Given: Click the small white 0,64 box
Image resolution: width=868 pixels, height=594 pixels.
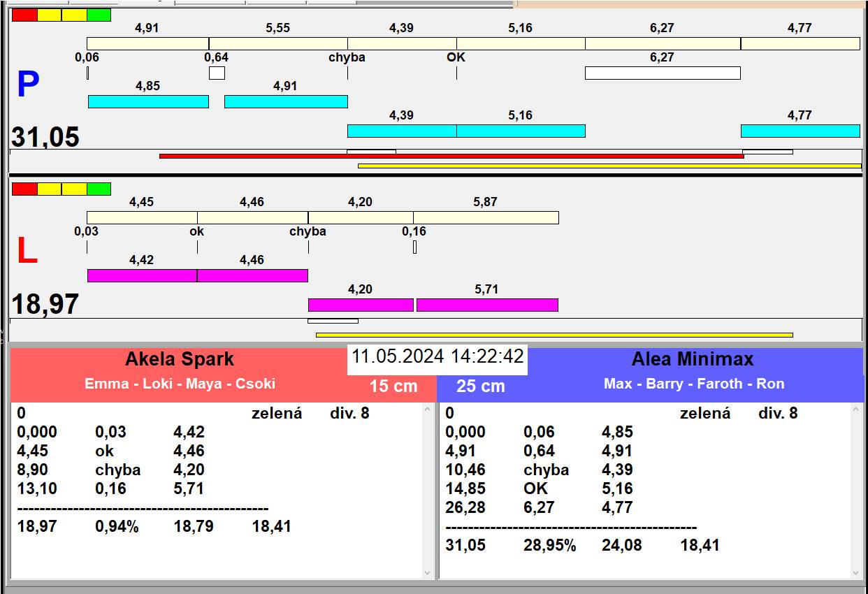Looking at the screenshot, I should (217, 73).
